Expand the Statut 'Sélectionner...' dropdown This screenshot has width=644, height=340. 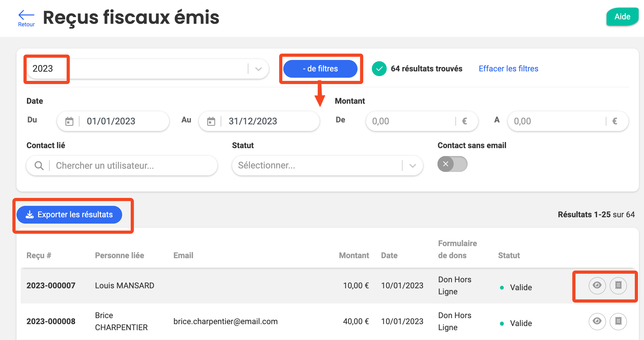pyautogui.click(x=327, y=166)
